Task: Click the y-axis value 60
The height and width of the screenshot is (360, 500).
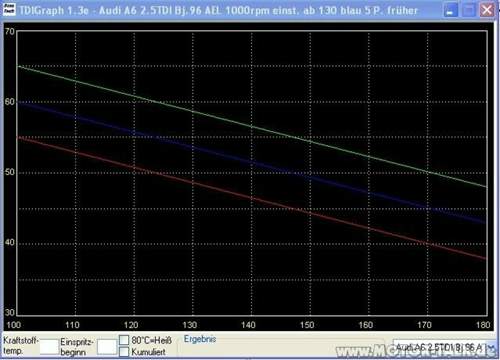Action: coord(10,101)
